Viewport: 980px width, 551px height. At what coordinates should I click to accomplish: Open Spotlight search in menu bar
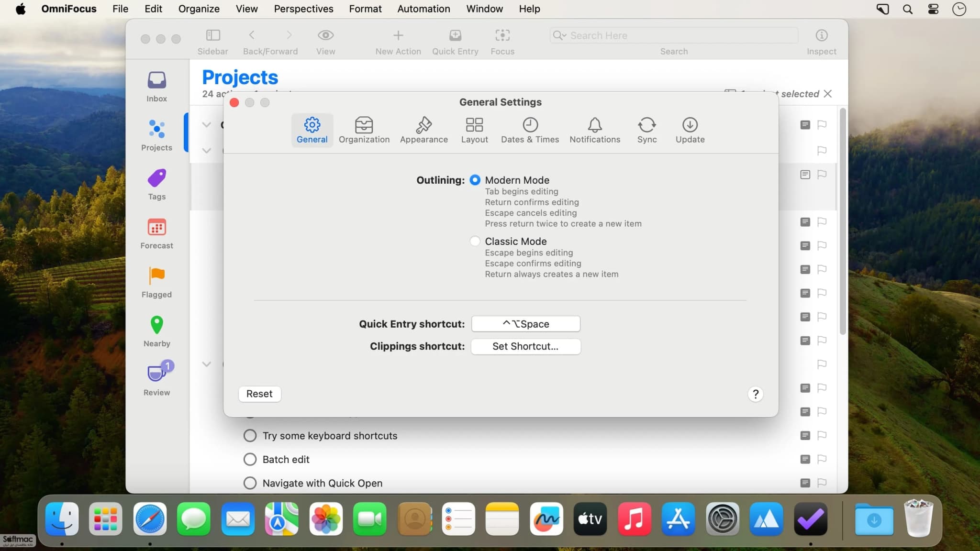(907, 9)
